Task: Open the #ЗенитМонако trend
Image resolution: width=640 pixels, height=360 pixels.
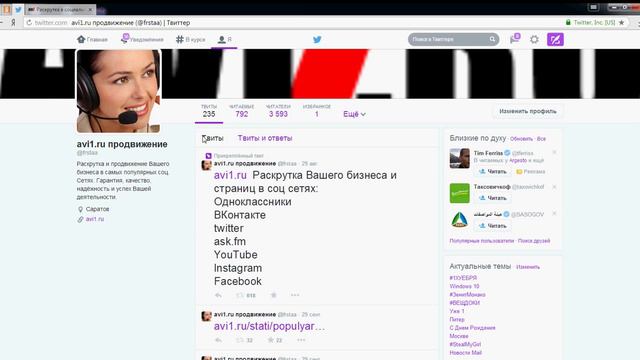Action: point(467,294)
